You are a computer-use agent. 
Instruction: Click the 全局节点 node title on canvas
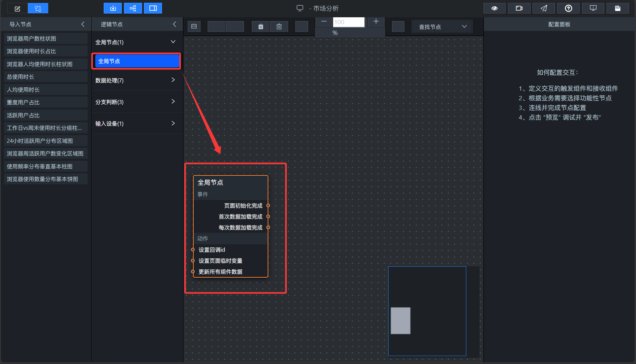pyautogui.click(x=211, y=182)
